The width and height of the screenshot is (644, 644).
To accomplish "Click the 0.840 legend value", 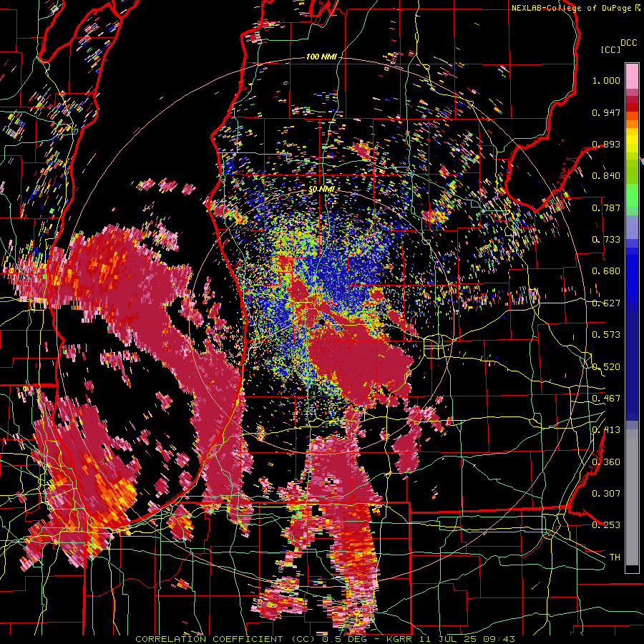I will coord(606,176).
